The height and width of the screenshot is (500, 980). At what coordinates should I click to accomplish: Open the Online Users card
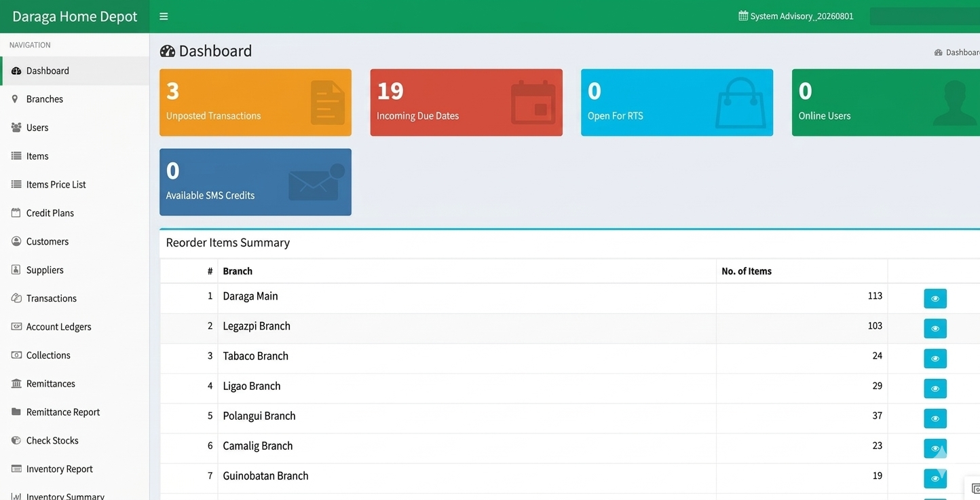tap(886, 103)
